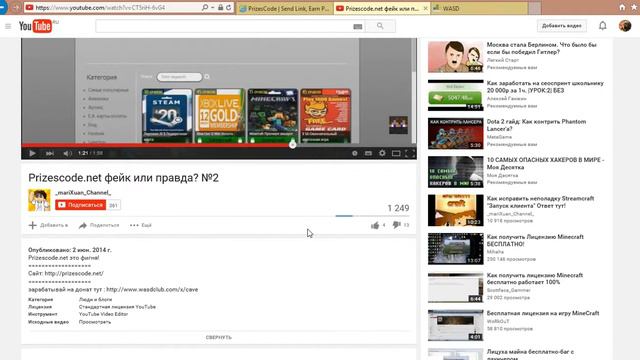Click the browser address bar URL
This screenshot has height=360, width=640.
100,8
